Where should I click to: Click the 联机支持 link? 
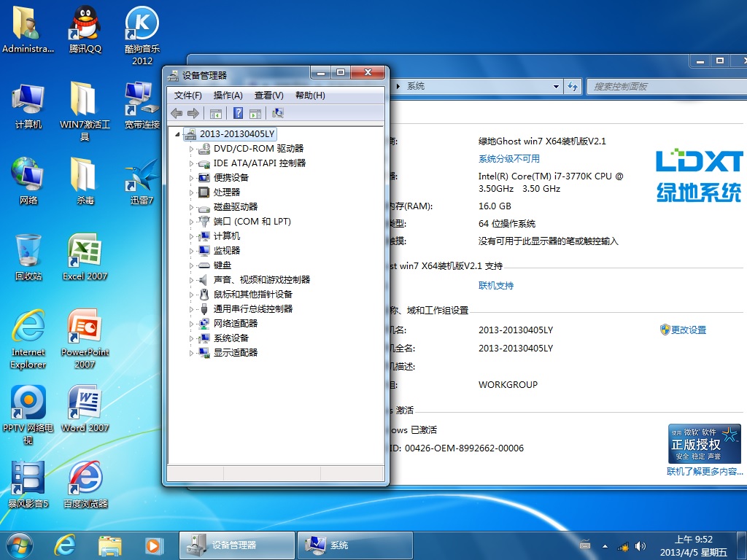(x=496, y=286)
